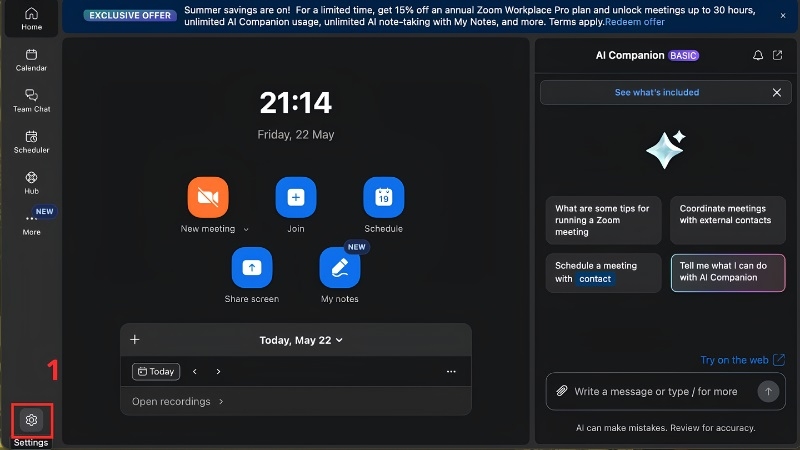Click the EXCLUSIVE OFFER badge
800x450 pixels.
pos(130,15)
